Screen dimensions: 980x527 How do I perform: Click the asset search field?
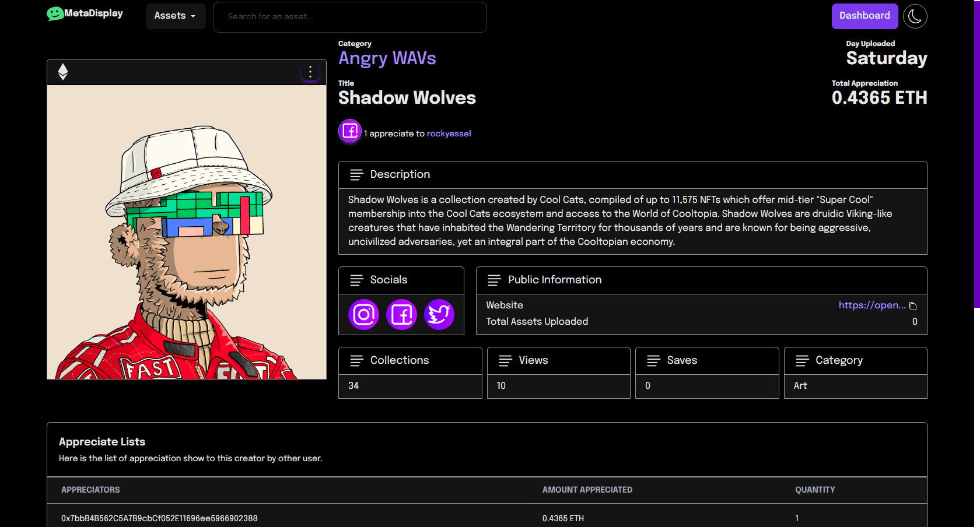[x=350, y=17]
